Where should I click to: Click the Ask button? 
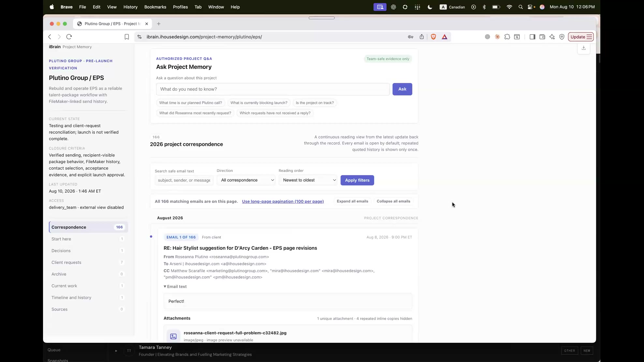click(402, 89)
